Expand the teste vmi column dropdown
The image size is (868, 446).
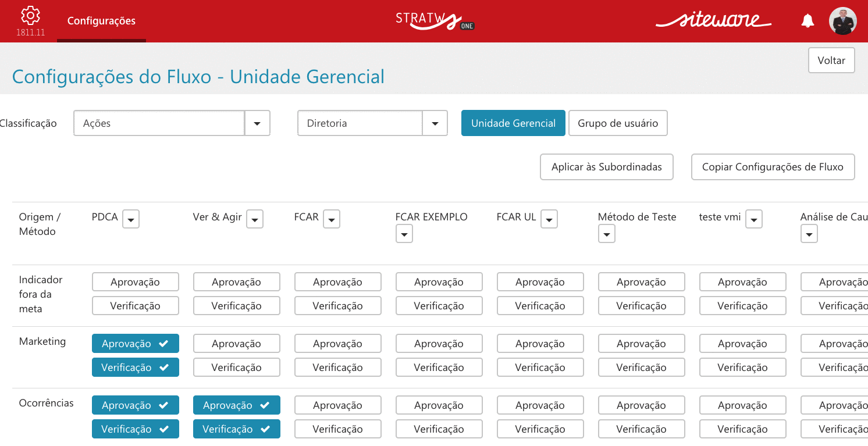[x=754, y=219]
